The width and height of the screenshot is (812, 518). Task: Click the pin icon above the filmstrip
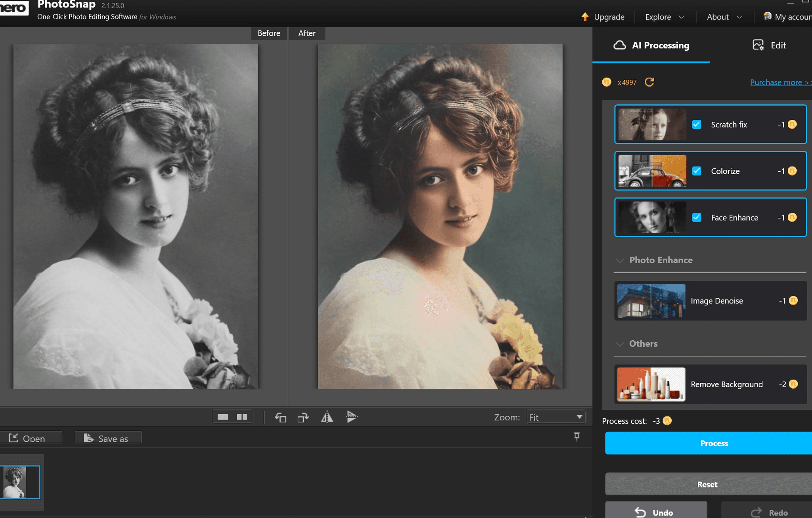tap(577, 437)
